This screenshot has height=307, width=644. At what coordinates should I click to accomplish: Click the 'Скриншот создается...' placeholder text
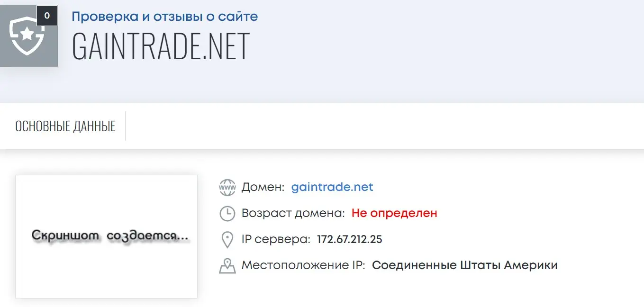coord(110,236)
